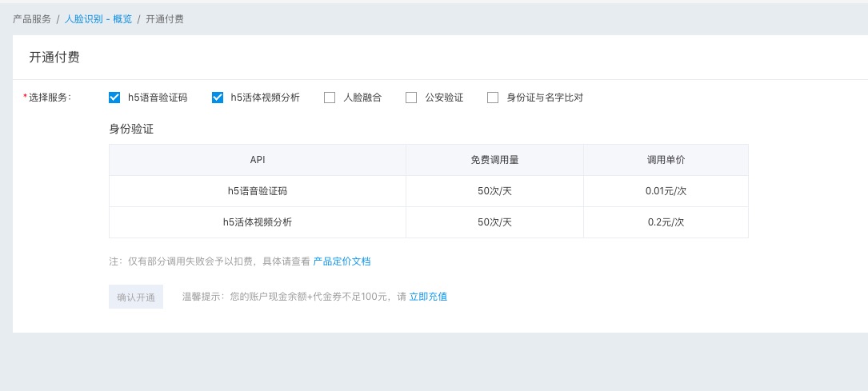The height and width of the screenshot is (391, 868).
Task: Click the 立即充值 recharge link
Action: [428, 297]
